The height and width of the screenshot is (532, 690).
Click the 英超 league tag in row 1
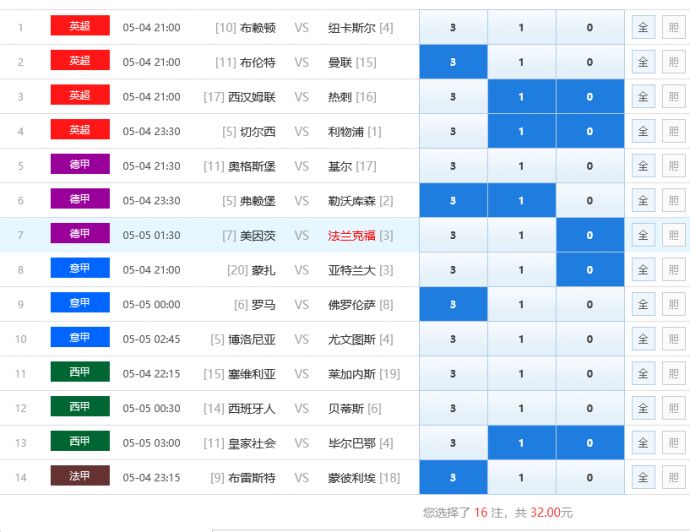pyautogui.click(x=80, y=26)
